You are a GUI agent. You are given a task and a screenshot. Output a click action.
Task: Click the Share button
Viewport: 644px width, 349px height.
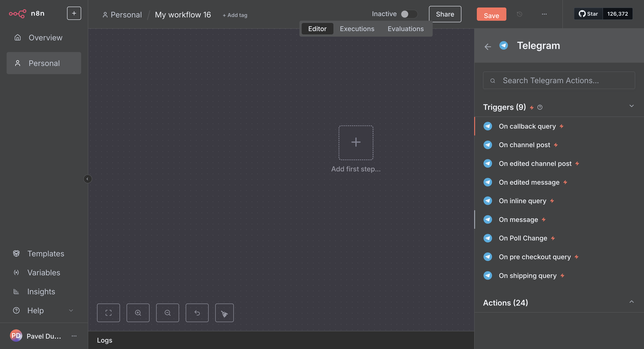click(445, 14)
